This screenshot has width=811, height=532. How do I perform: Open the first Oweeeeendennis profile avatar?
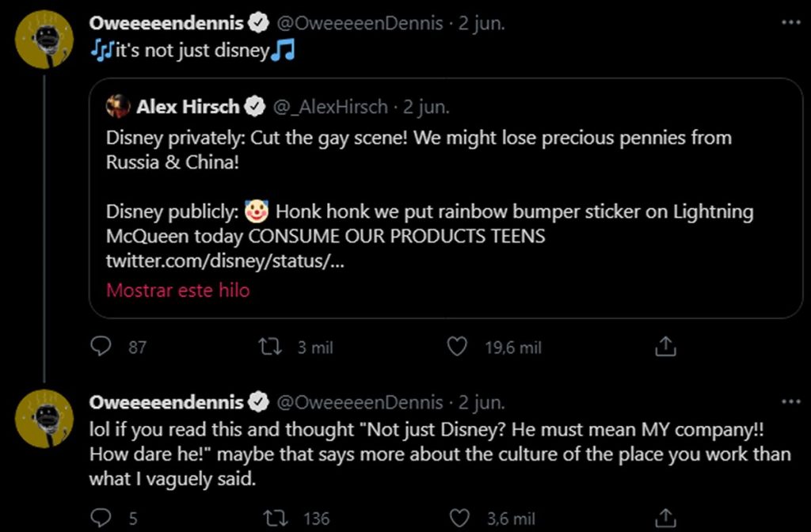pos(46,38)
